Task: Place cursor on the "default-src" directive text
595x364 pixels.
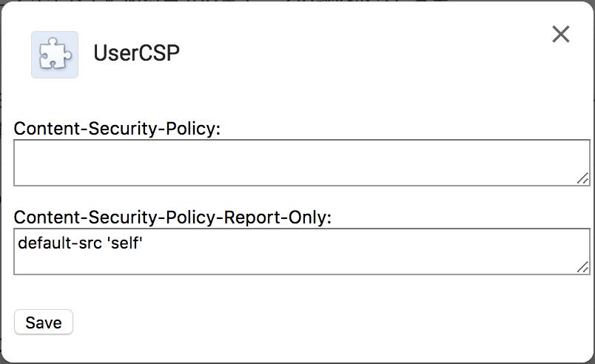Action: (60, 243)
